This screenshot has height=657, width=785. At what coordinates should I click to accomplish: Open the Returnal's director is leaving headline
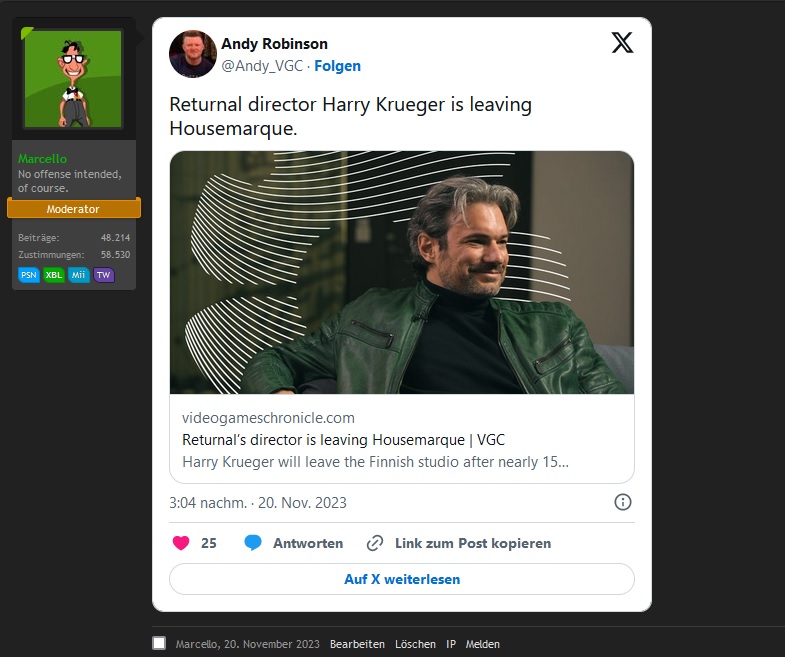tap(343, 440)
